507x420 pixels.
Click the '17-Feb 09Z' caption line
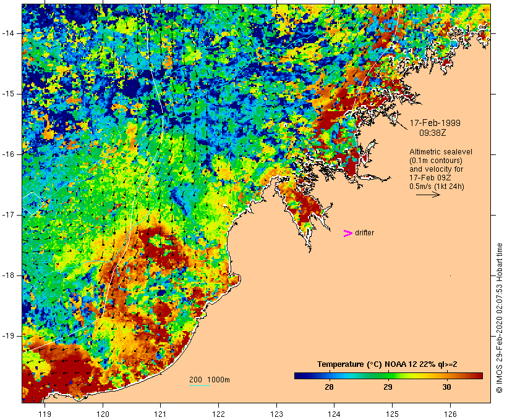(x=430, y=178)
